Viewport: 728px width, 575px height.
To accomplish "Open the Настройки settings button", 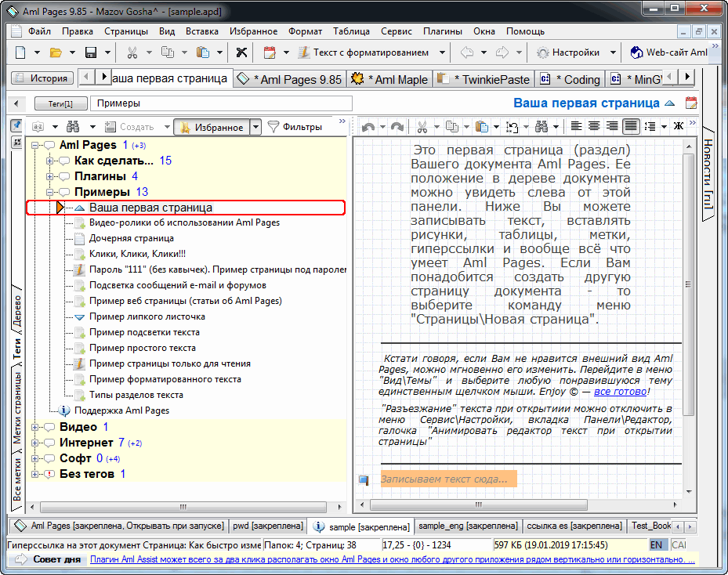I will click(569, 52).
